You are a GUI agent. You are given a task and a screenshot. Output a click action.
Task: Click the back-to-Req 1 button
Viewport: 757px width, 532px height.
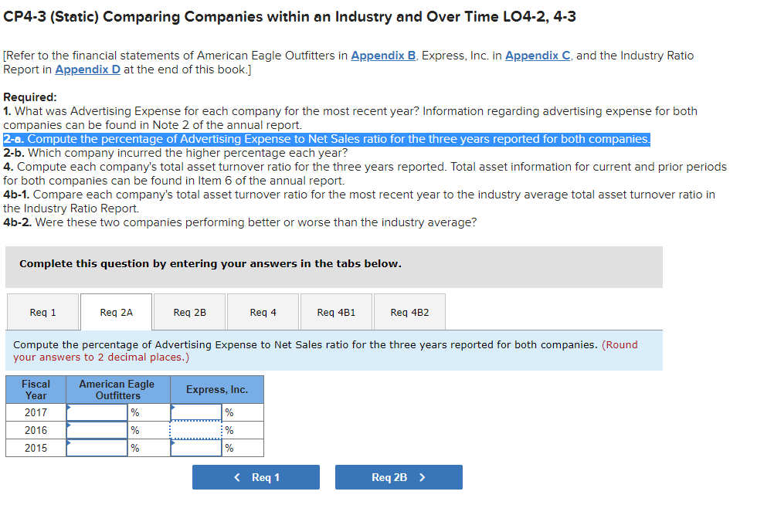pyautogui.click(x=256, y=476)
